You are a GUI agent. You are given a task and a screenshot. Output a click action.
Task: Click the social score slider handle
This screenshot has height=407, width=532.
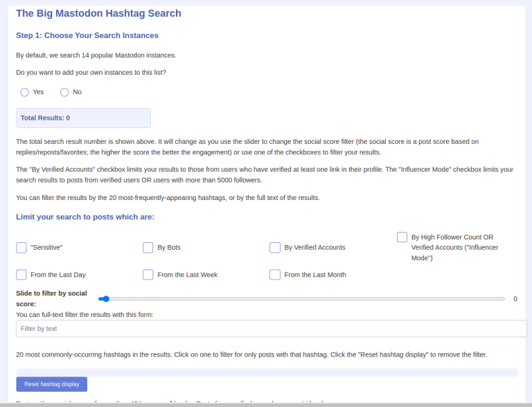pos(106,299)
